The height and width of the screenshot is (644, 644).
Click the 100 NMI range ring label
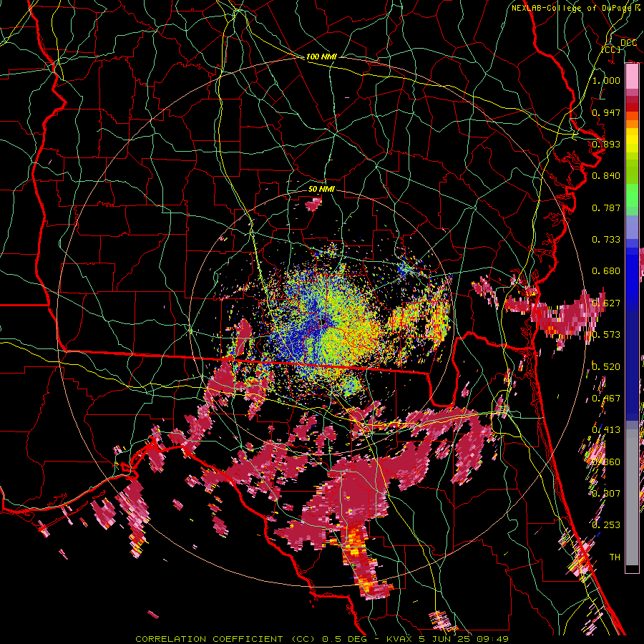click(321, 57)
